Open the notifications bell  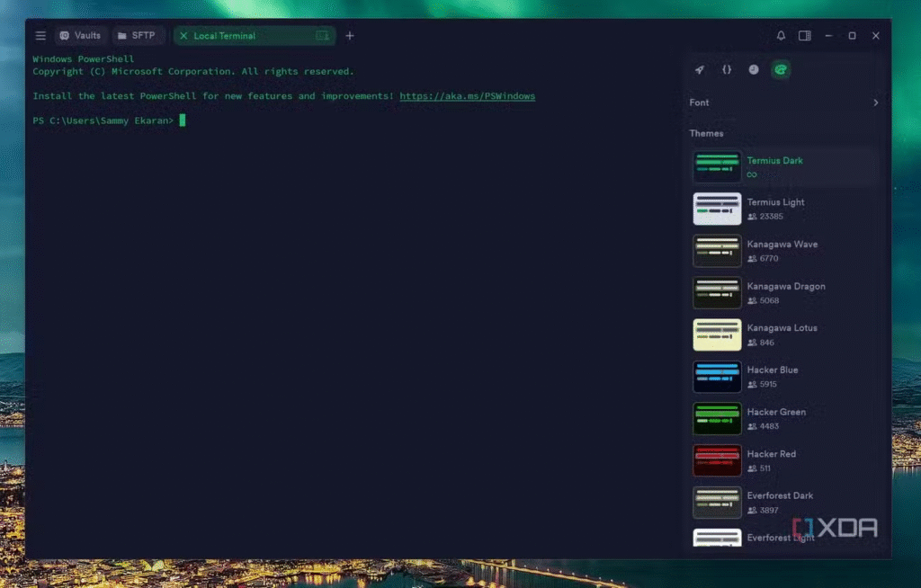pos(781,36)
